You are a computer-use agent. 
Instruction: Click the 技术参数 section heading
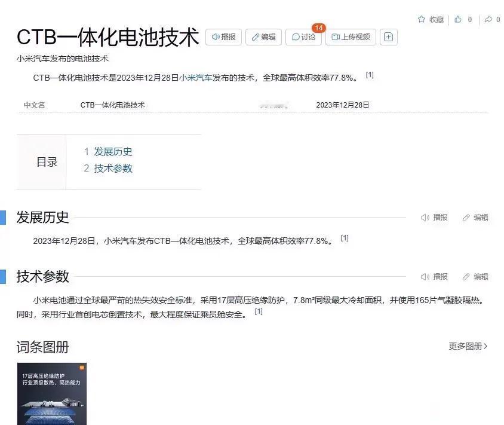[x=43, y=277]
